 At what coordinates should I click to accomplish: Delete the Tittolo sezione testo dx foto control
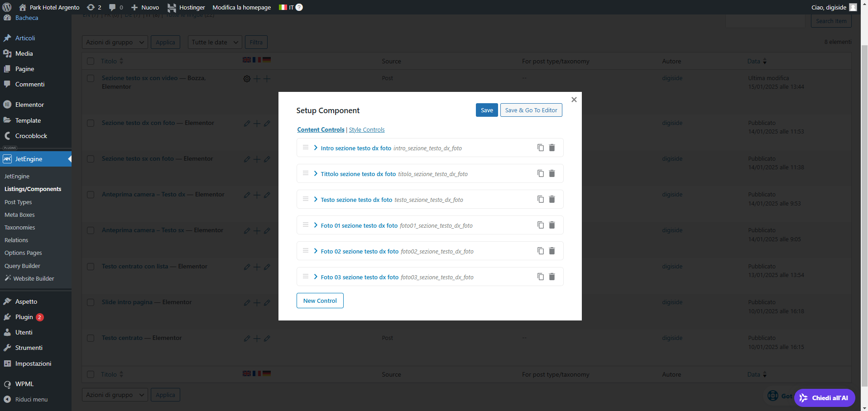pyautogui.click(x=552, y=173)
